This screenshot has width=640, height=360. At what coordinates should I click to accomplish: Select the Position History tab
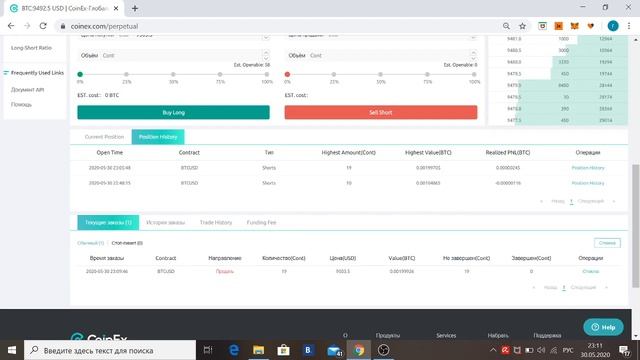pyautogui.click(x=158, y=137)
